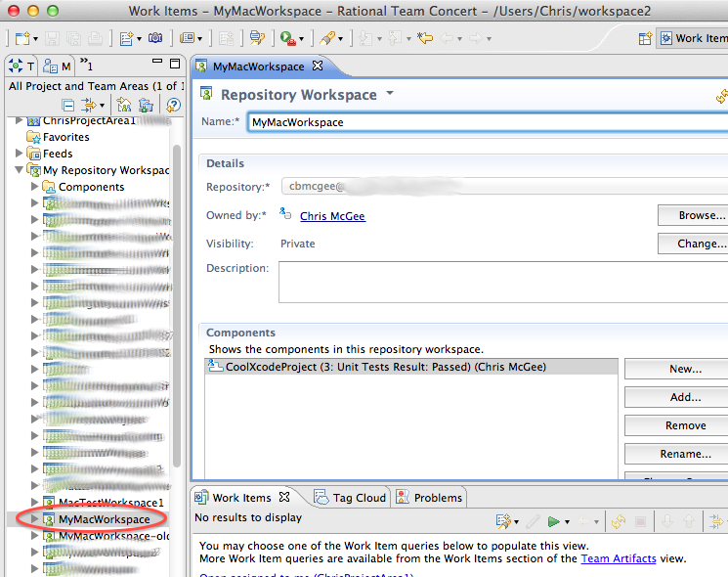Open the Repository Workspace title dropdown arrow
This screenshot has width=728, height=577.
click(x=390, y=93)
